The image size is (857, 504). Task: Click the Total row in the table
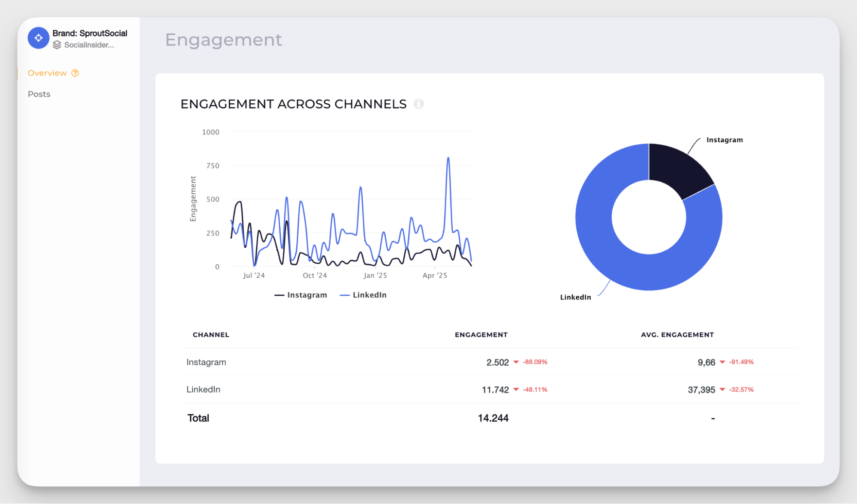click(198, 418)
